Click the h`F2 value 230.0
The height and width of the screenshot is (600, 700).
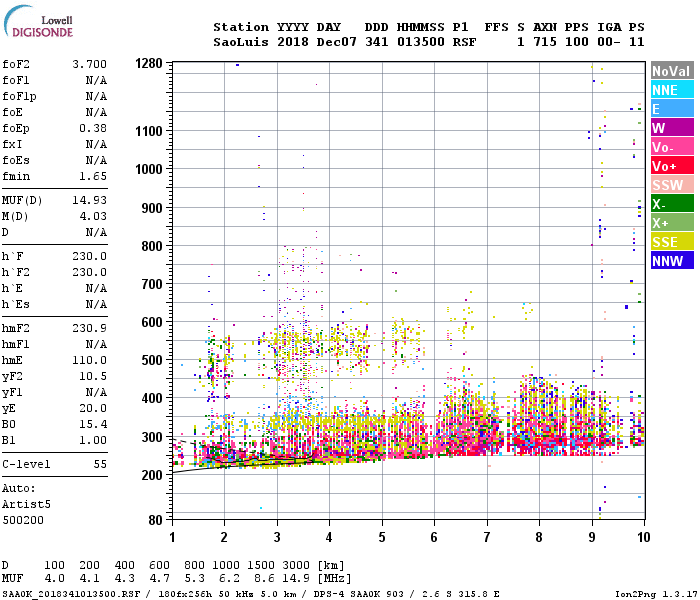pyautogui.click(x=90, y=272)
